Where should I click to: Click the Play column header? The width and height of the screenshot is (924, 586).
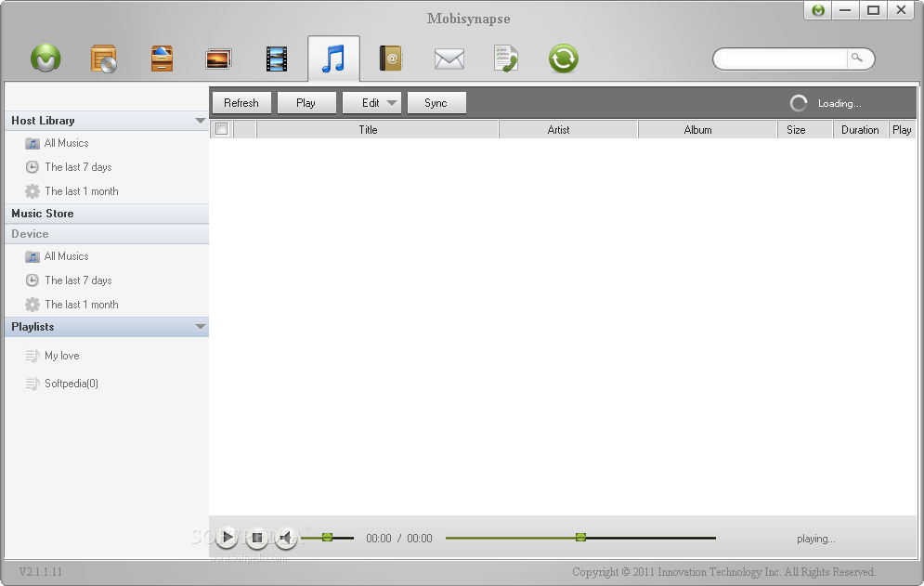[x=902, y=130]
